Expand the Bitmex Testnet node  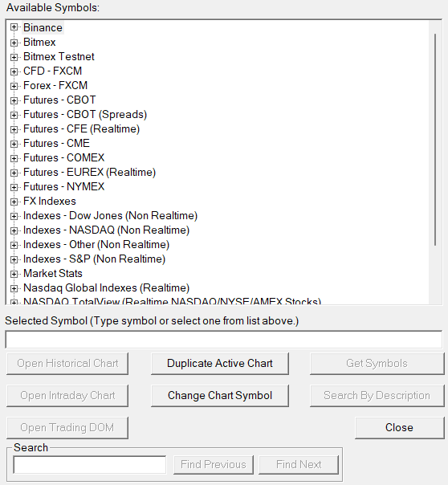(14, 56)
